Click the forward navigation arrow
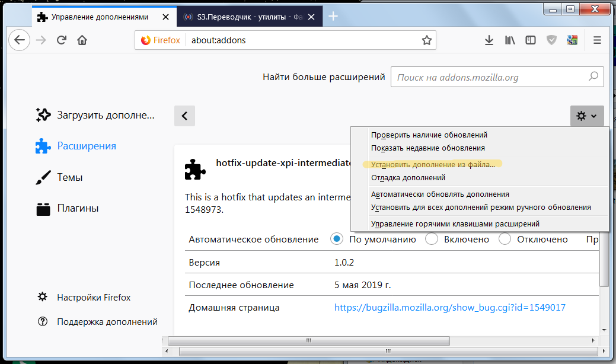The width and height of the screenshot is (616, 364). (x=41, y=40)
